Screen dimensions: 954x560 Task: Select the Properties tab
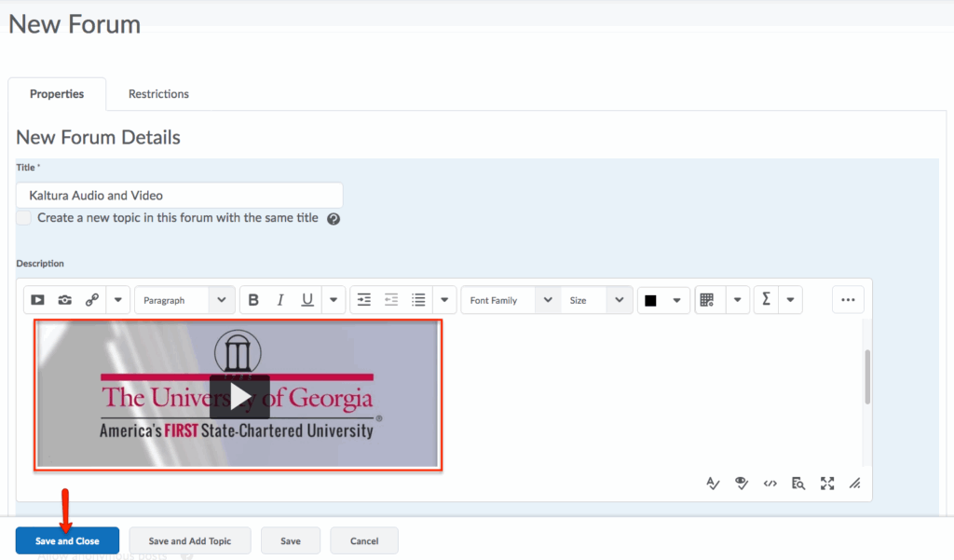coord(57,94)
